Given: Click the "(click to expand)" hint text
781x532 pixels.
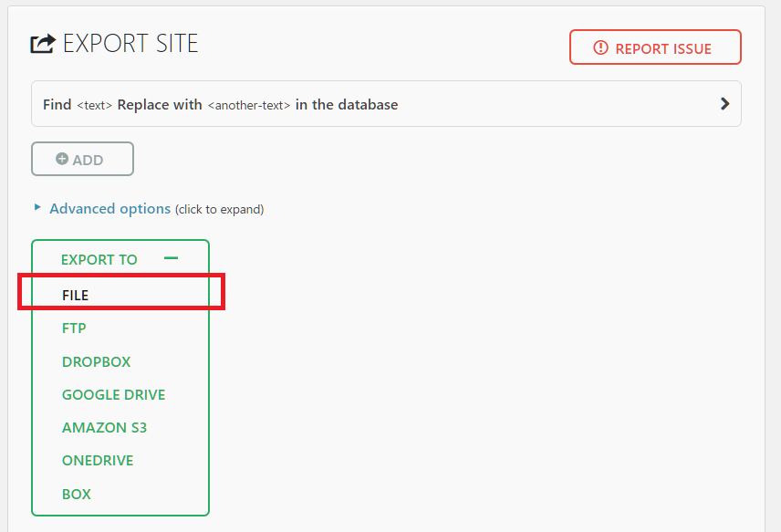Looking at the screenshot, I should 219,210.
